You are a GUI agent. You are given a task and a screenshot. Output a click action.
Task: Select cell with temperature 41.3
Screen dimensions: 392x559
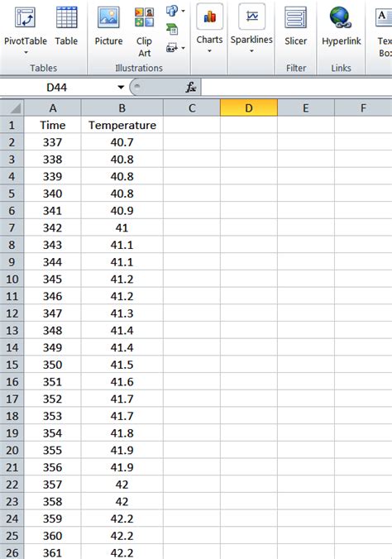click(x=122, y=313)
